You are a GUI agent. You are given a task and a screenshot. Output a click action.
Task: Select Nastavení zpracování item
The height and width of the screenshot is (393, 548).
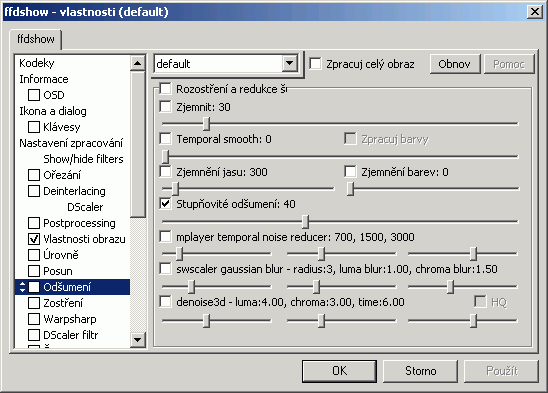pos(71,143)
